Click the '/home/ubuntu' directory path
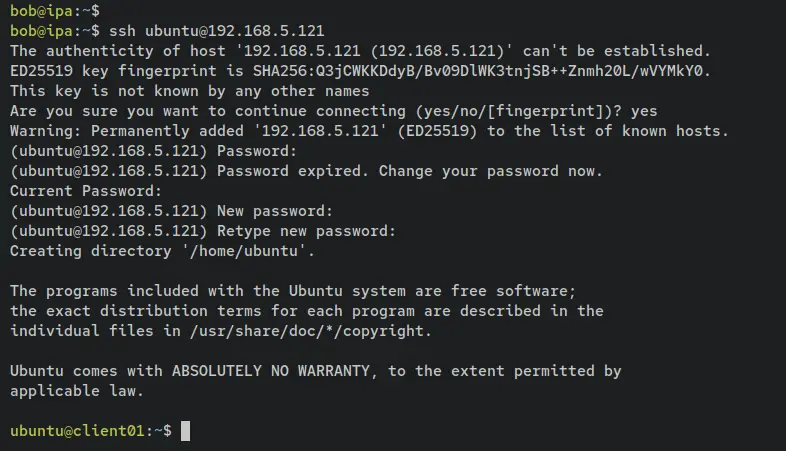 click(248, 251)
